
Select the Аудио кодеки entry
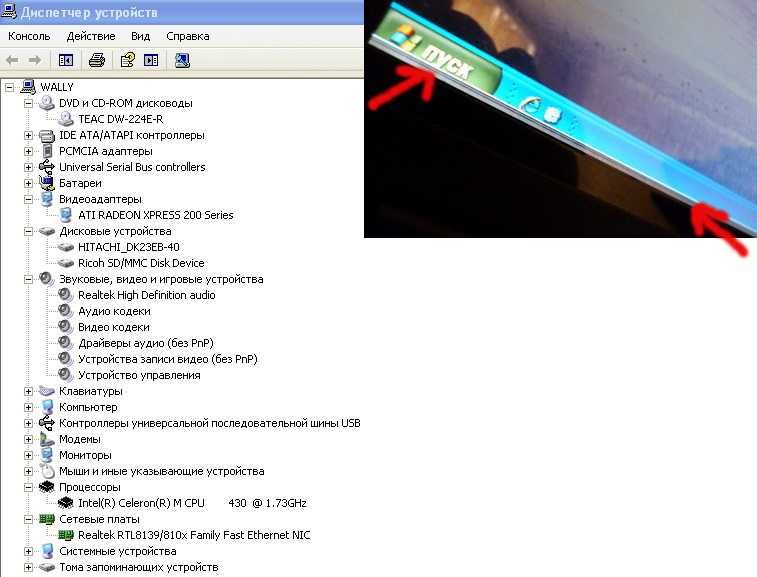pyautogui.click(x=114, y=311)
